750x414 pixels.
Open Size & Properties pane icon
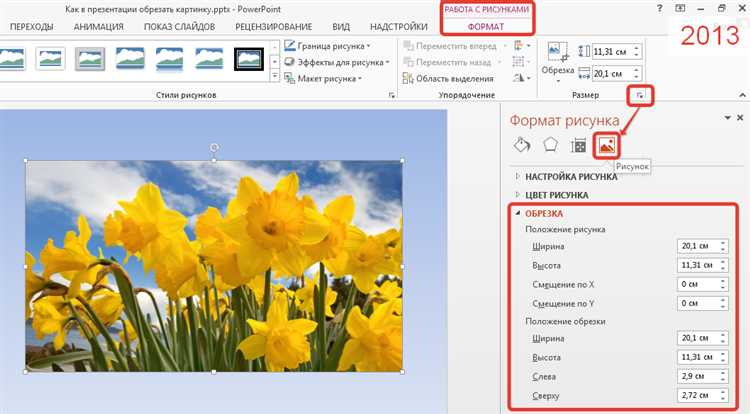578,145
